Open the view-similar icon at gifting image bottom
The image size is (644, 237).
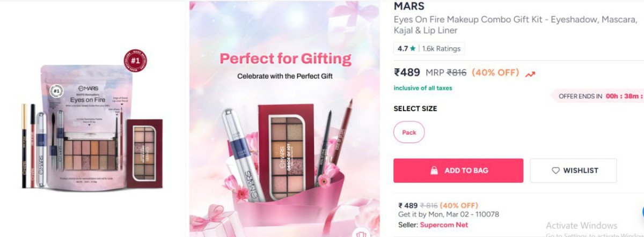(363, 233)
